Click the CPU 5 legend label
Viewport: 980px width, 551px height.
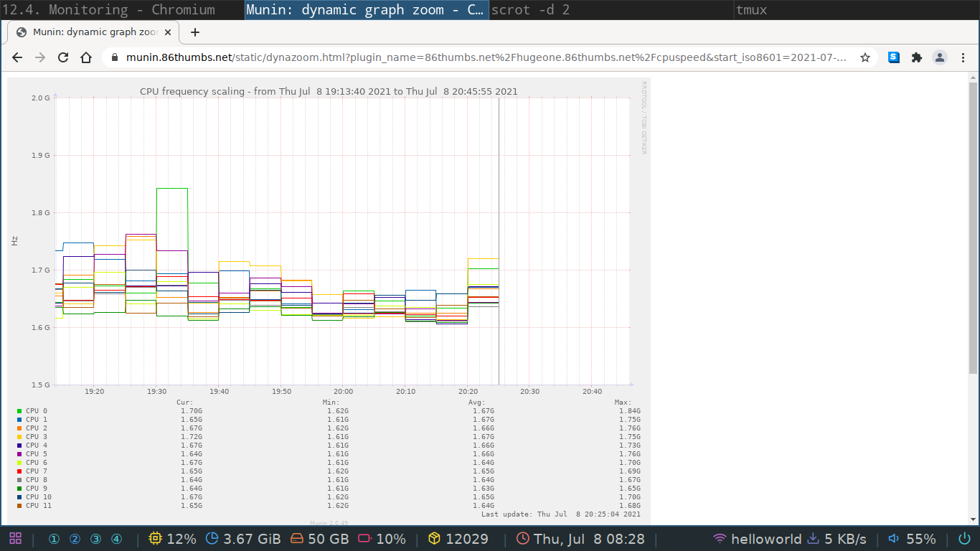(x=37, y=454)
